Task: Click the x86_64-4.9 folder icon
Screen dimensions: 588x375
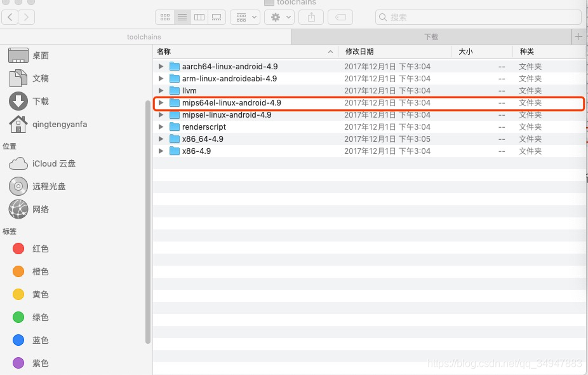Action: [175, 139]
